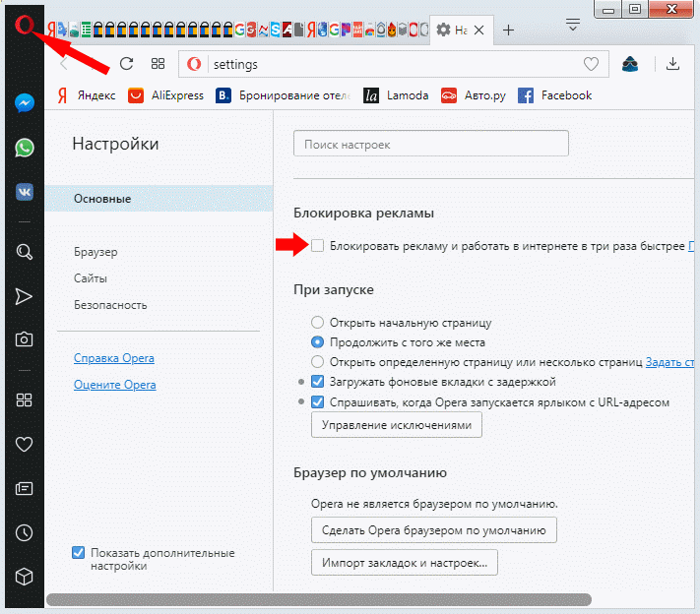The width and height of the screenshot is (700, 614).
Task: Open the sidebar search magnifier
Action: [x=24, y=252]
